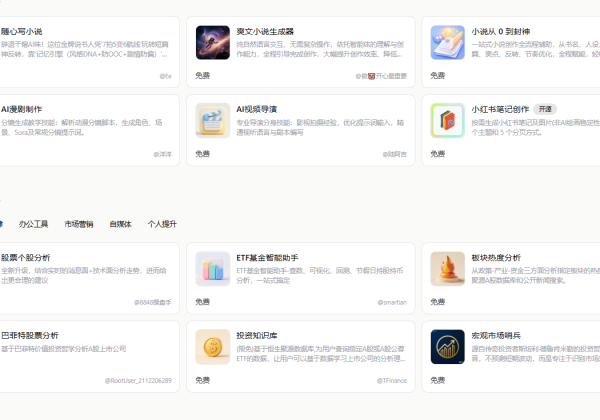Click the author name on 股票个股分析 card
600x420 pixels.
click(153, 302)
